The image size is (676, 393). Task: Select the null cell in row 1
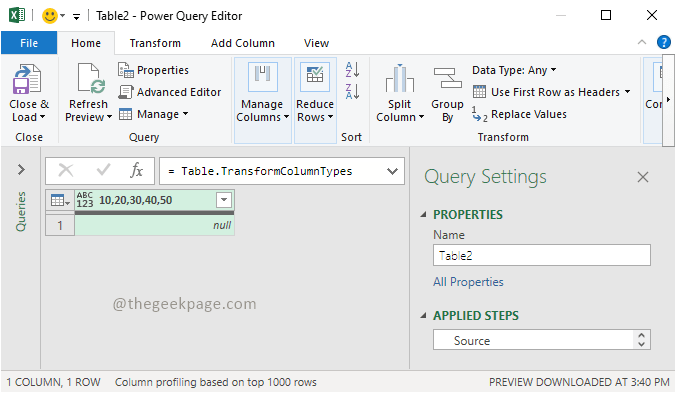154,225
